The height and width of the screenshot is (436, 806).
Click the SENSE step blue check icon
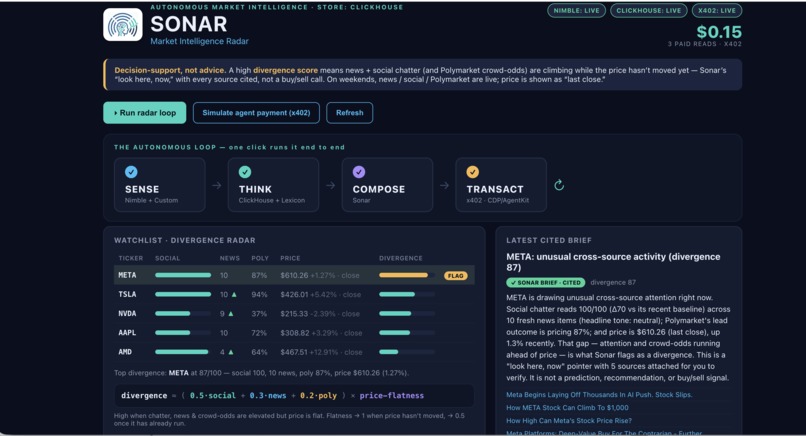coord(131,172)
